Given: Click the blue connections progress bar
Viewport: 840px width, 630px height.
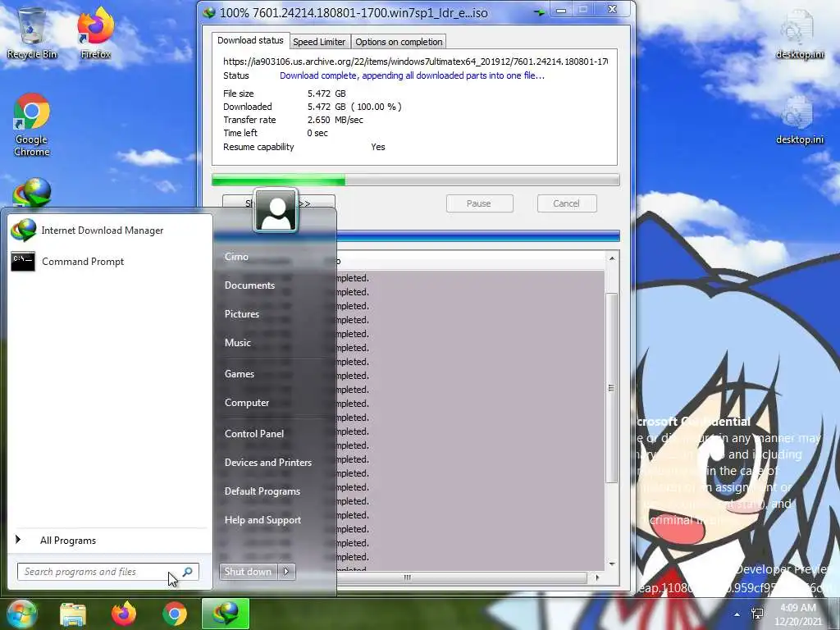Looking at the screenshot, I should 478,235.
